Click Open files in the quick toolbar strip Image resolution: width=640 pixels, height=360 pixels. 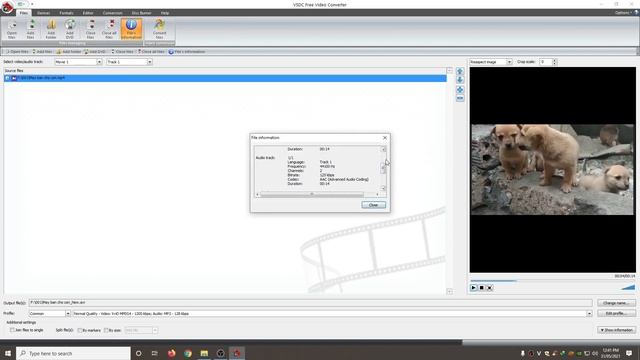17,52
